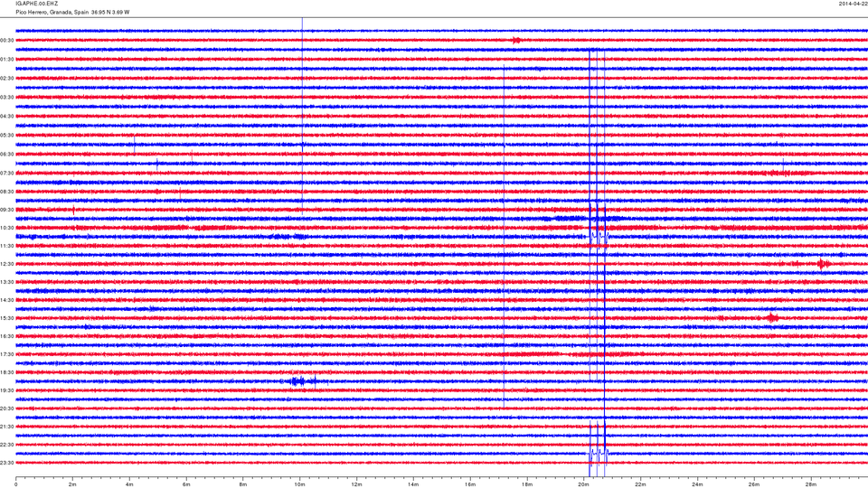
Task: Select the 06:30 time label
Action: pos(7,155)
